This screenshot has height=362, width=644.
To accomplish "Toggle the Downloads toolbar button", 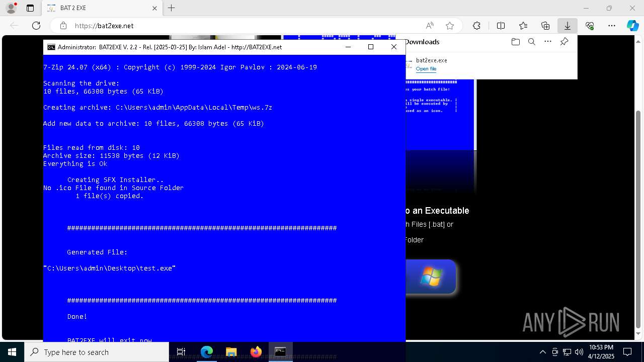I will [x=567, y=26].
